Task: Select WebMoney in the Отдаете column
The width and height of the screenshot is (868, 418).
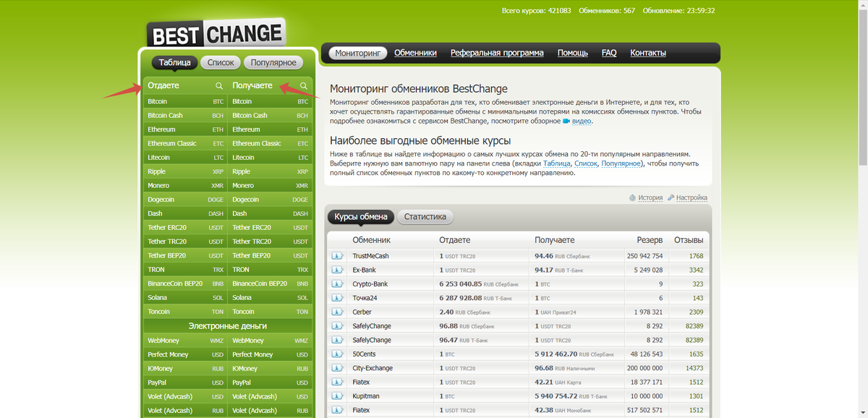Action: [186, 341]
